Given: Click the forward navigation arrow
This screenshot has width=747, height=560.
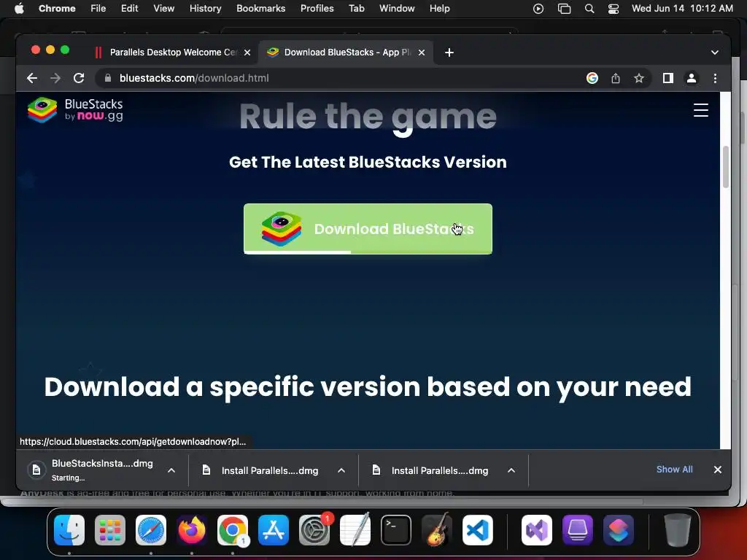Looking at the screenshot, I should [55, 78].
